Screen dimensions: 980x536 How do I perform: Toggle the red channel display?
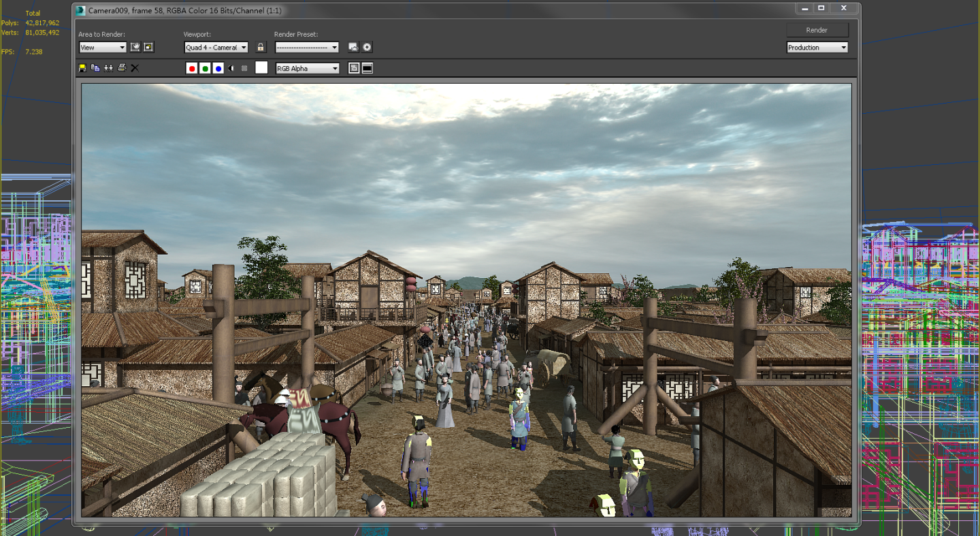[192, 68]
